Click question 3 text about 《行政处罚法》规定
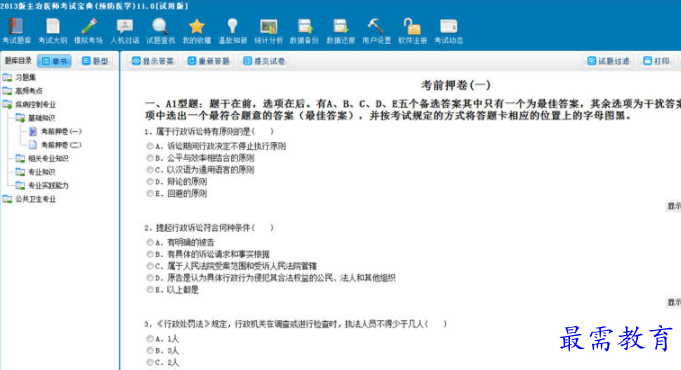Viewport: 681px width, 370px height. (294, 324)
